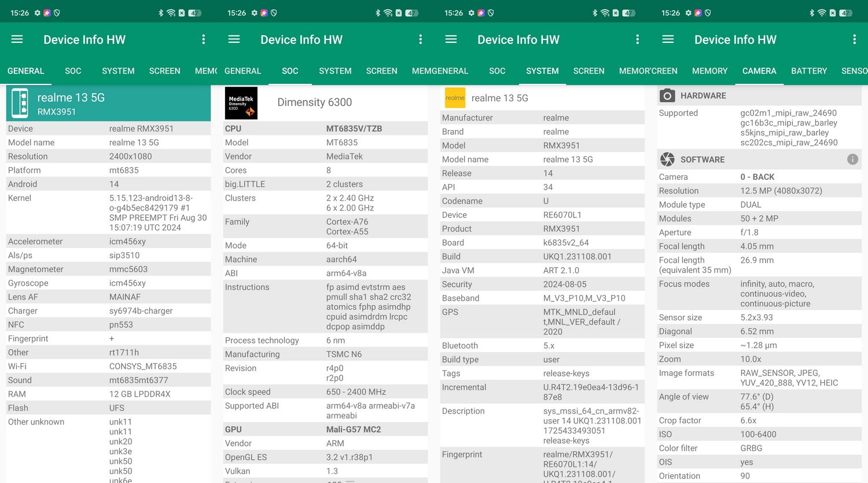Tap the Vulkan 1.3 row

click(325, 471)
